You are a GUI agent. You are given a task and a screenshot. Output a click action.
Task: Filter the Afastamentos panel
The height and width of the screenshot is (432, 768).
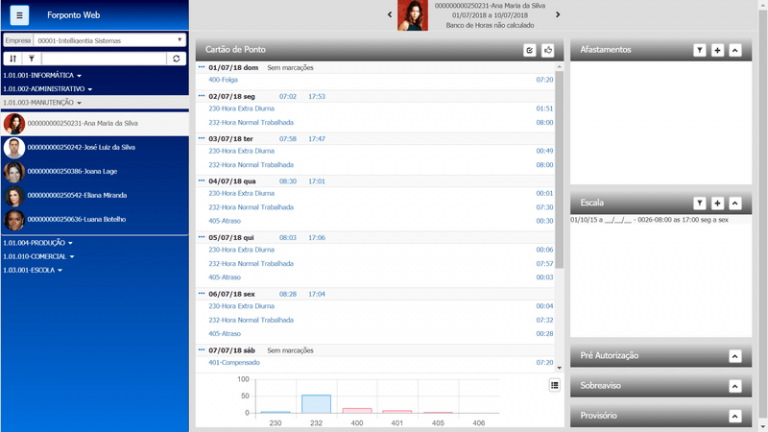(x=700, y=50)
